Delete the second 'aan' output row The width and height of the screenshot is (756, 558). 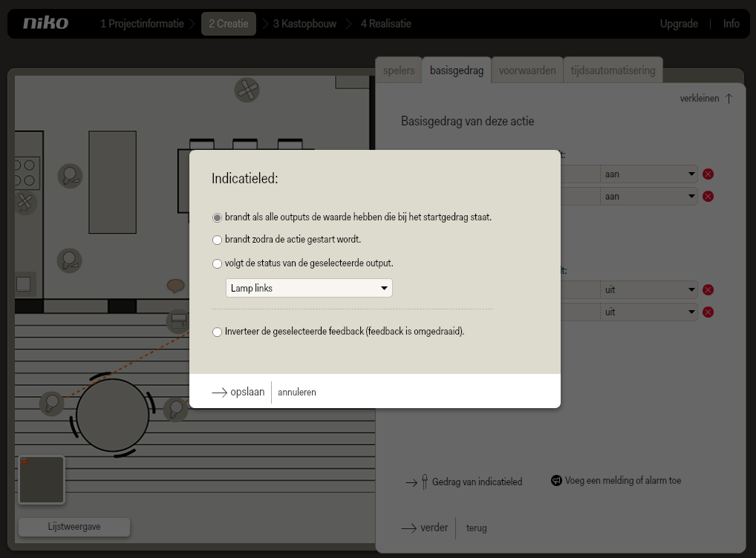pyautogui.click(x=708, y=196)
